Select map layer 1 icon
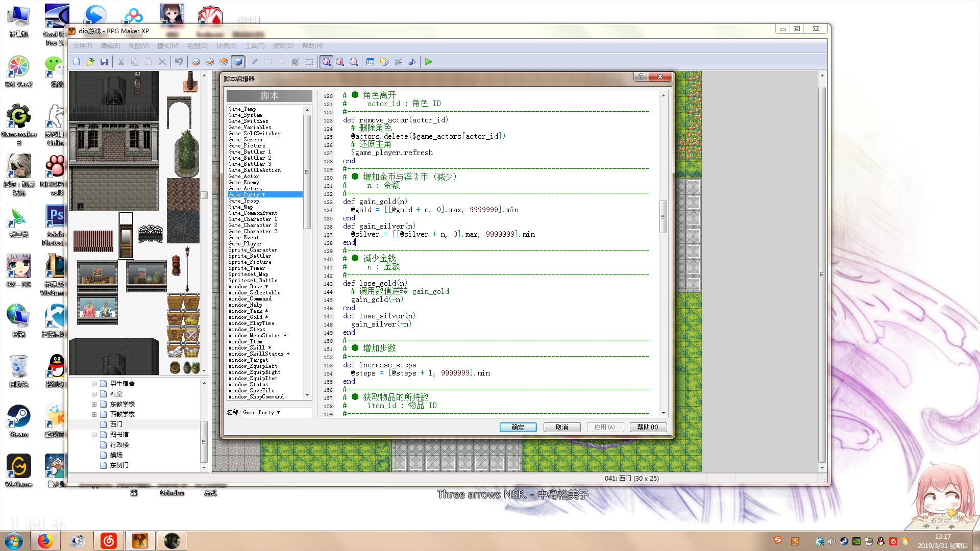The width and height of the screenshot is (980, 551). [x=196, y=62]
